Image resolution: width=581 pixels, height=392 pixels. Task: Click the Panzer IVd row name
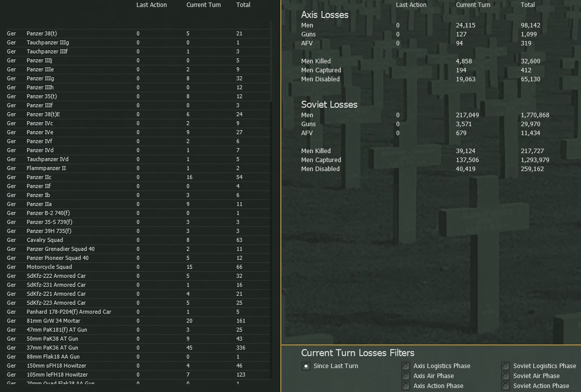point(40,150)
